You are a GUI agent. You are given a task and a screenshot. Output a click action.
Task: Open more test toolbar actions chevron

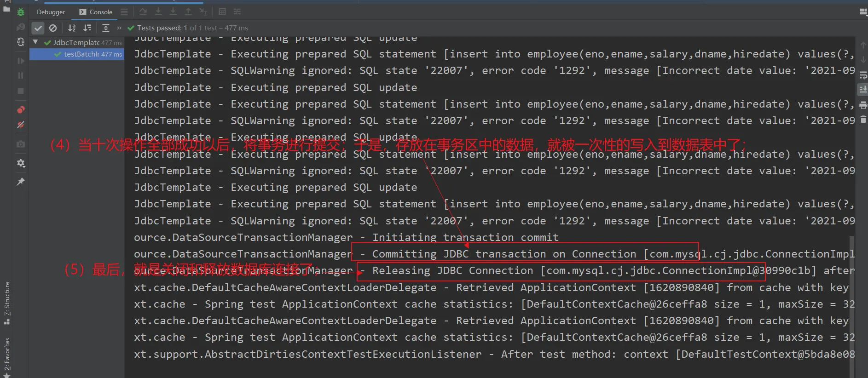pyautogui.click(x=119, y=28)
